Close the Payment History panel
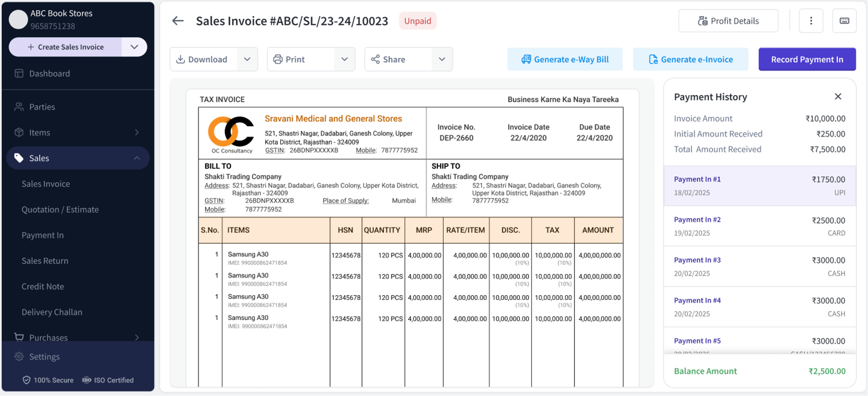Viewport: 868px width, 396px height. 838,97
